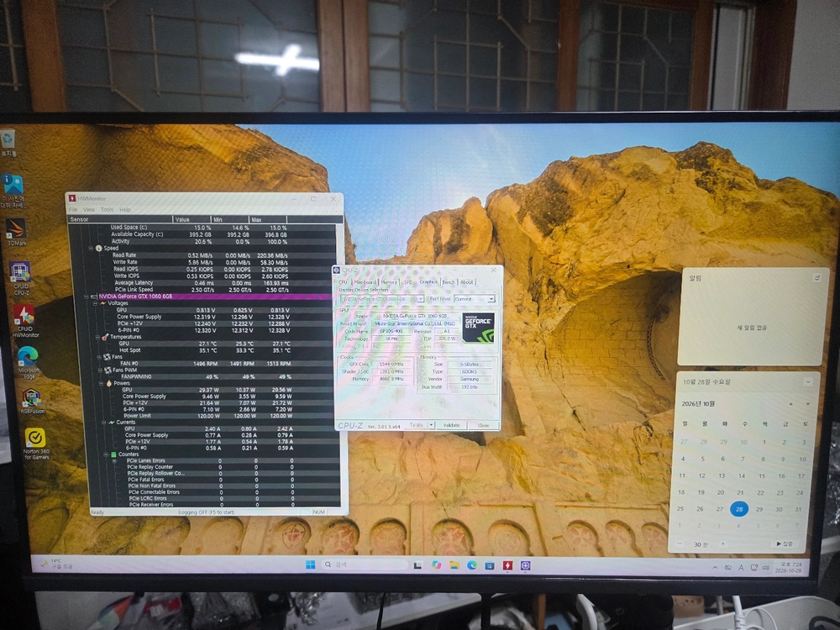
Task: Click the weather widget on the taskbar
Action: point(56,564)
